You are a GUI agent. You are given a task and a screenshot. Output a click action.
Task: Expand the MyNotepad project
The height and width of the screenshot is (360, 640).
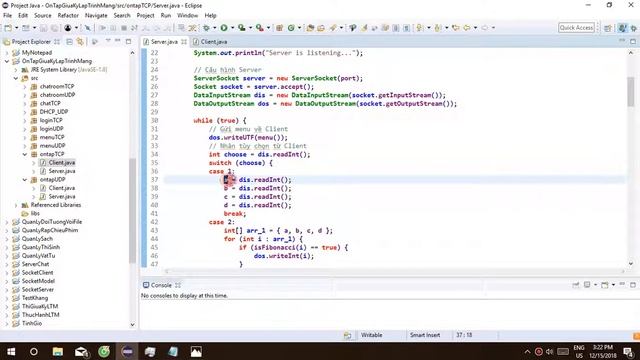(7, 53)
